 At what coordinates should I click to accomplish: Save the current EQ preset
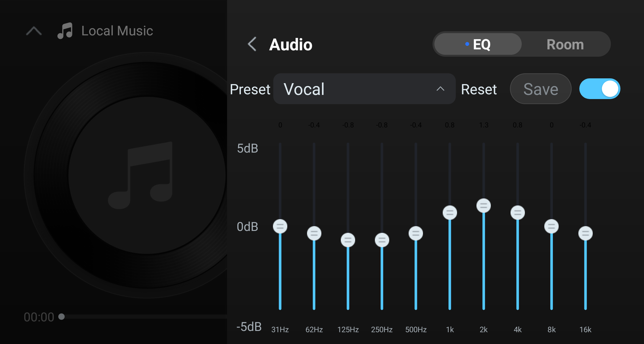point(540,89)
